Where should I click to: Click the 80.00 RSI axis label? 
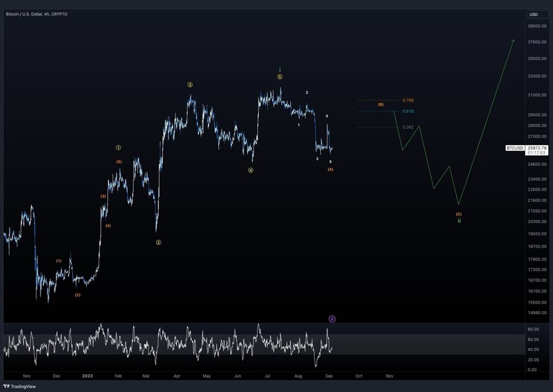point(533,329)
